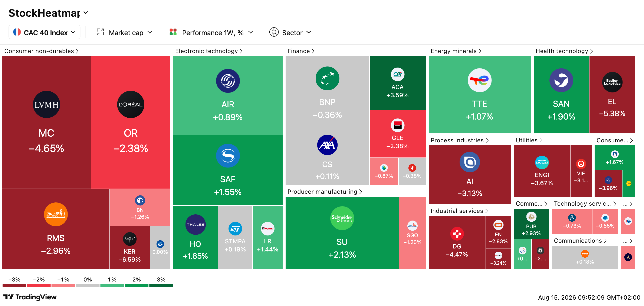Image resolution: width=644 pixels, height=306 pixels.
Task: Click the Safran SAF logo
Action: 228,156
